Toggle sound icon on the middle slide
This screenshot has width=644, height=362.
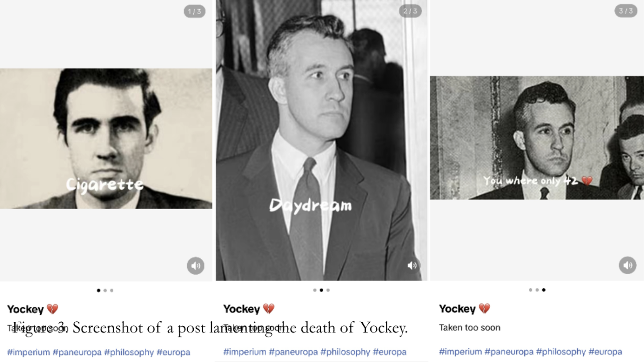(412, 265)
